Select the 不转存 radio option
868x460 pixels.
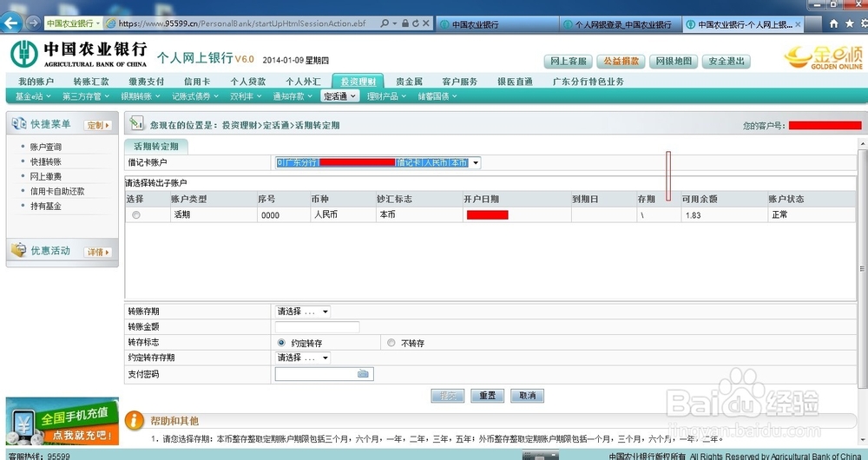tap(391, 343)
